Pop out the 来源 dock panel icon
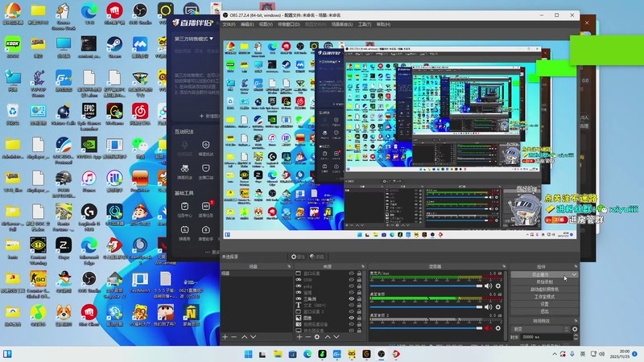The image size is (644, 362). coord(363,267)
